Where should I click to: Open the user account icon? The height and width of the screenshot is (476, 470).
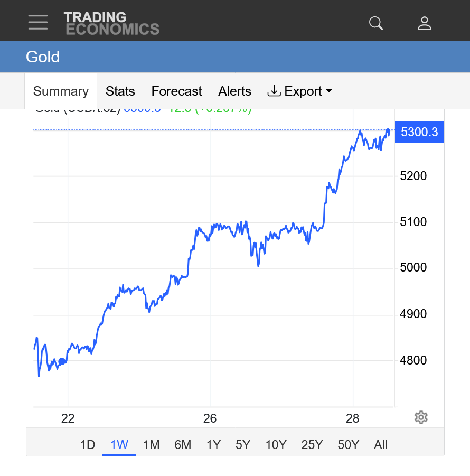coord(425,23)
